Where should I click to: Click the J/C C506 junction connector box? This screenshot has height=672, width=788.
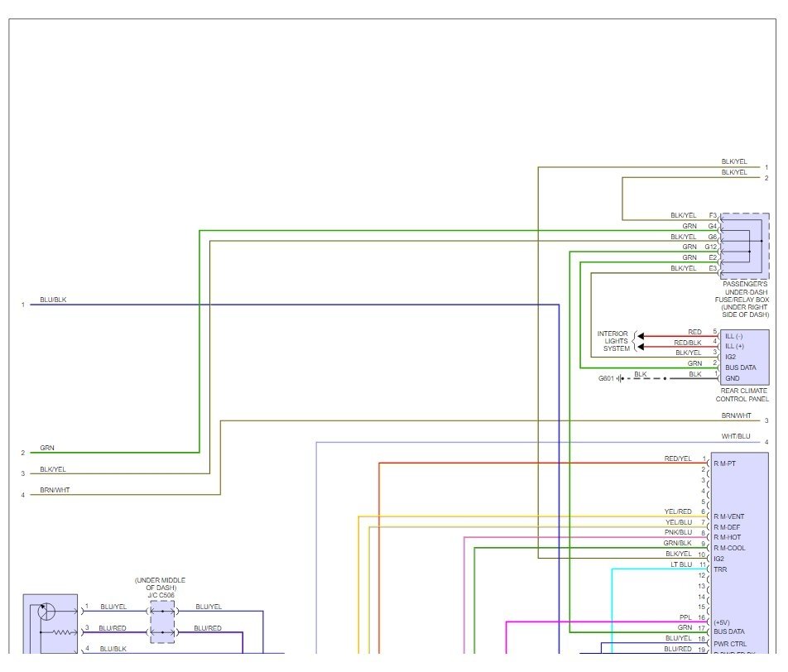coord(162,622)
